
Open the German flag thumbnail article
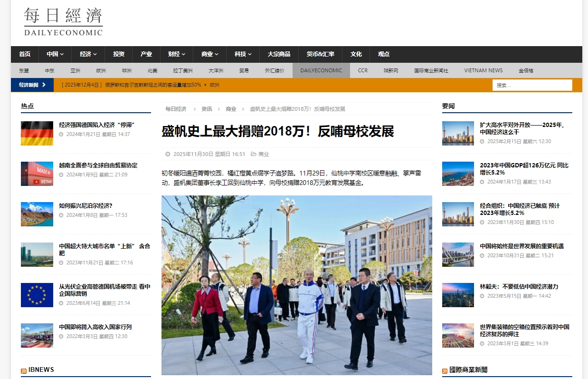pos(37,133)
